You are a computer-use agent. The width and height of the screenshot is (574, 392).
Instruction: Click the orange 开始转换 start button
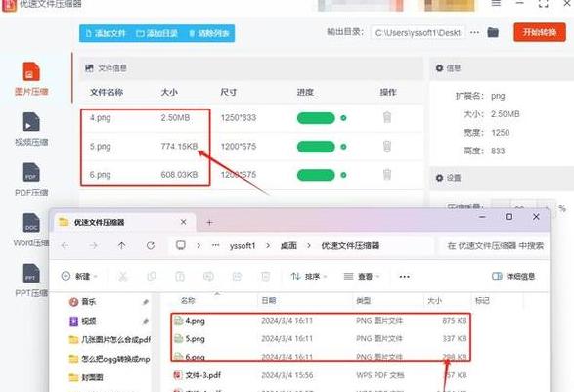click(x=540, y=32)
